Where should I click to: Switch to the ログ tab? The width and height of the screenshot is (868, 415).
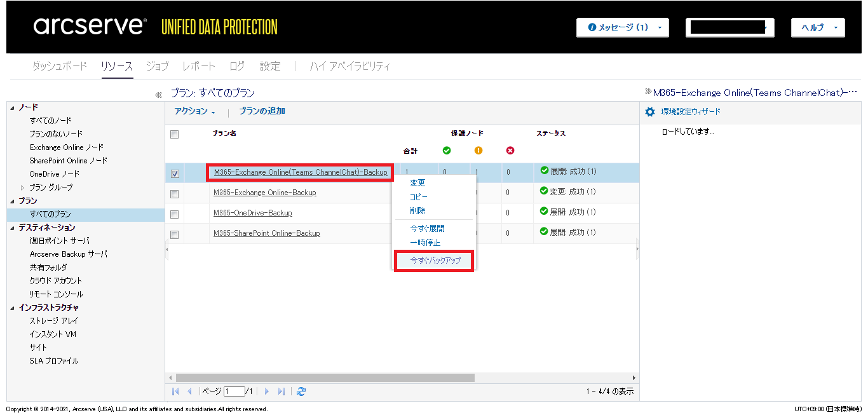pos(237,66)
